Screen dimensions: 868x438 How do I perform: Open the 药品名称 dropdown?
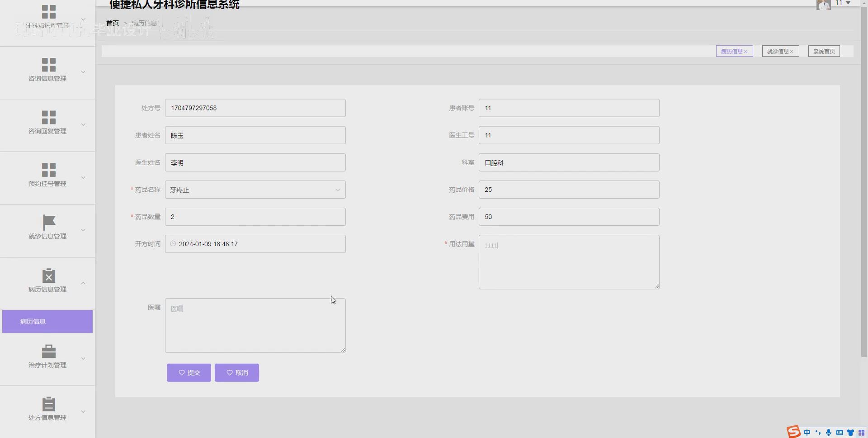coord(255,190)
